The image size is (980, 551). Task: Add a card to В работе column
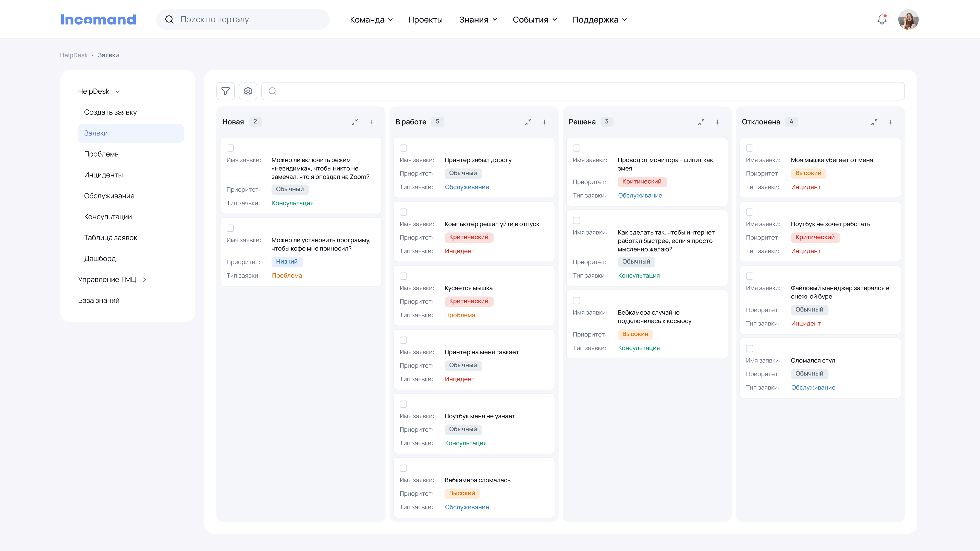544,122
